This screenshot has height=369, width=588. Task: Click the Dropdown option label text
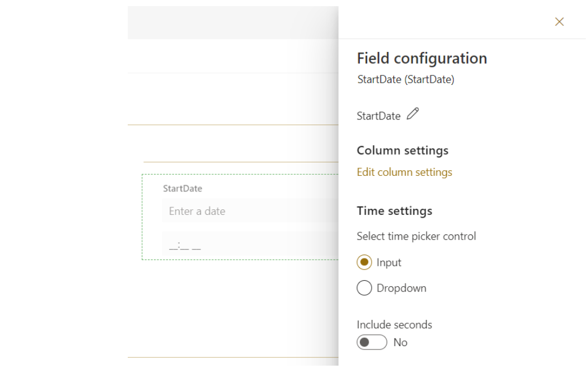[x=401, y=288]
